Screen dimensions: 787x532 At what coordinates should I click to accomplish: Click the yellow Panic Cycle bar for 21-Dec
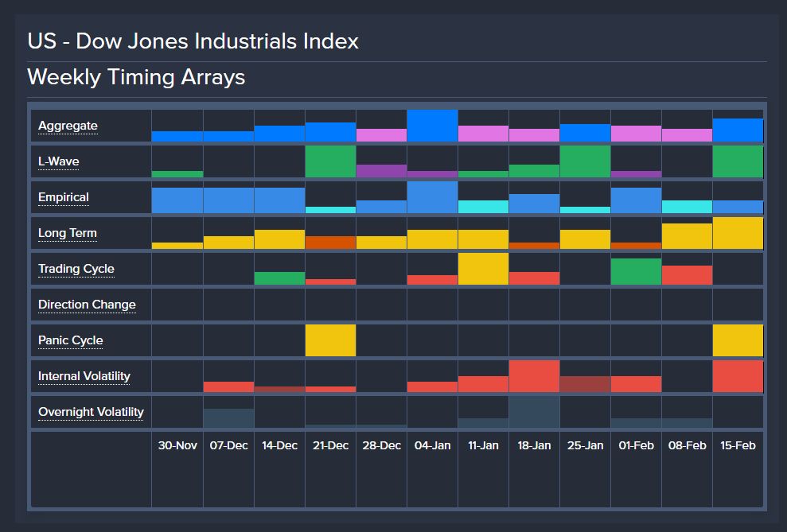coord(331,340)
